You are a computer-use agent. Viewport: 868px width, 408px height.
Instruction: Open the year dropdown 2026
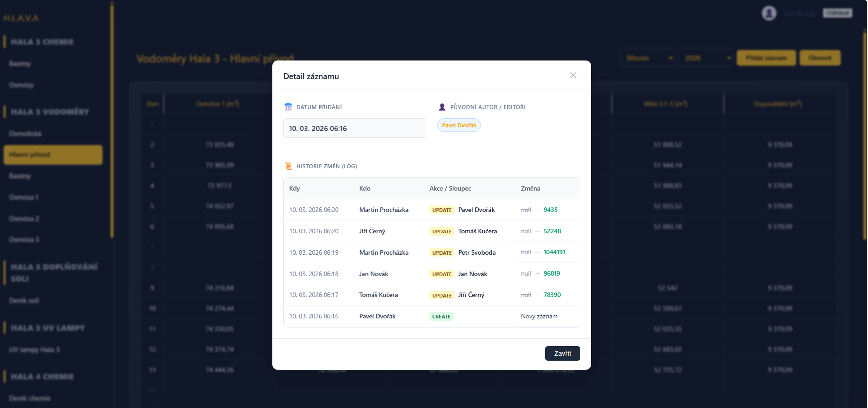[706, 58]
